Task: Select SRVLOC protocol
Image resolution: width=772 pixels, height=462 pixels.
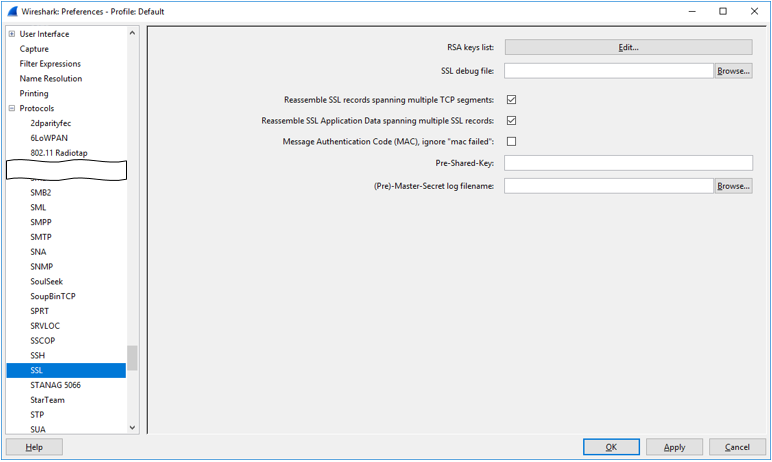Action: (45, 326)
